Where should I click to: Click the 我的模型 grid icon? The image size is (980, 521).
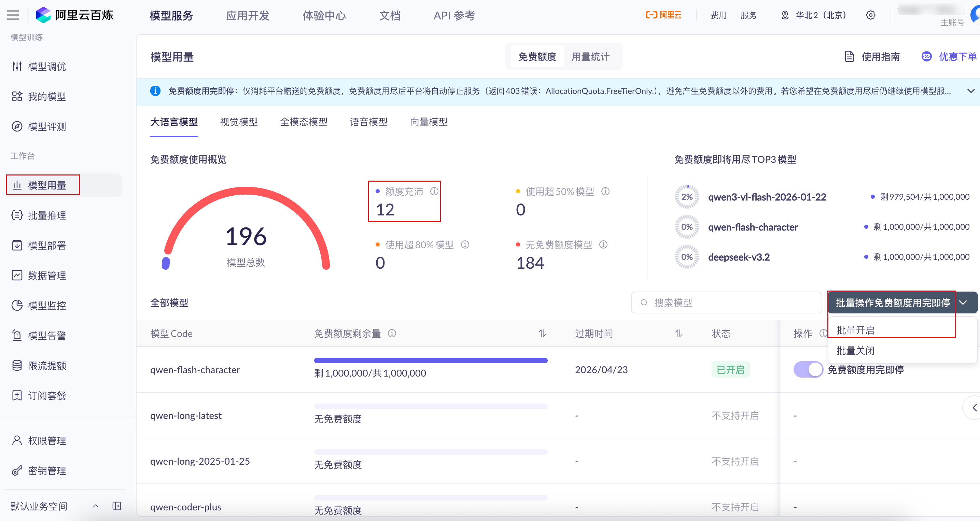click(17, 97)
